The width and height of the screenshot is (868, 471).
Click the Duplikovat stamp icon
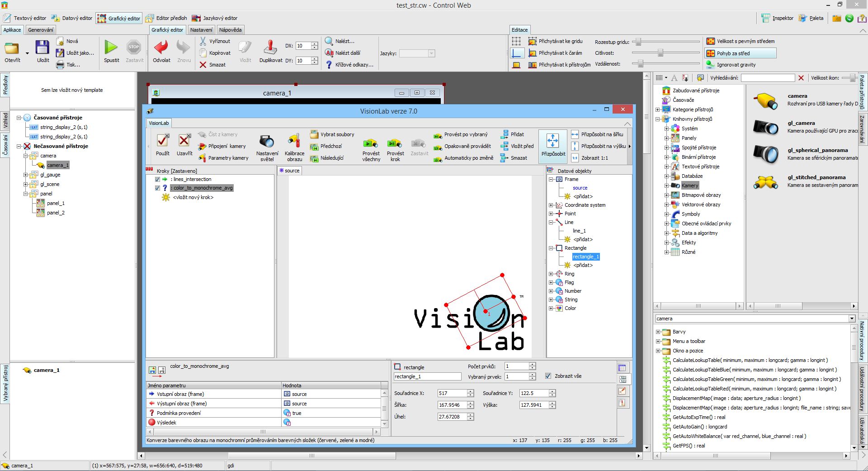coord(270,48)
